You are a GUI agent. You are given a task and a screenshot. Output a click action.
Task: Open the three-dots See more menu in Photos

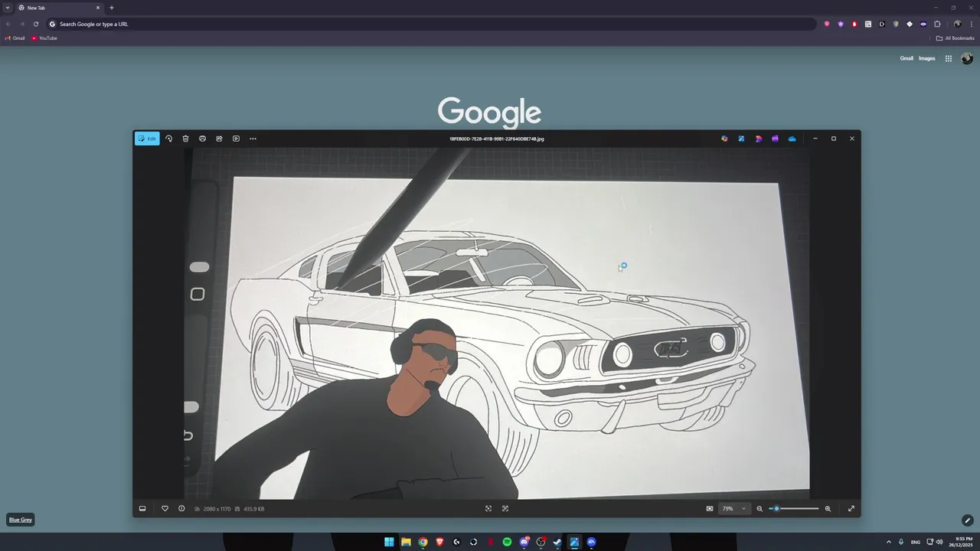click(x=253, y=139)
